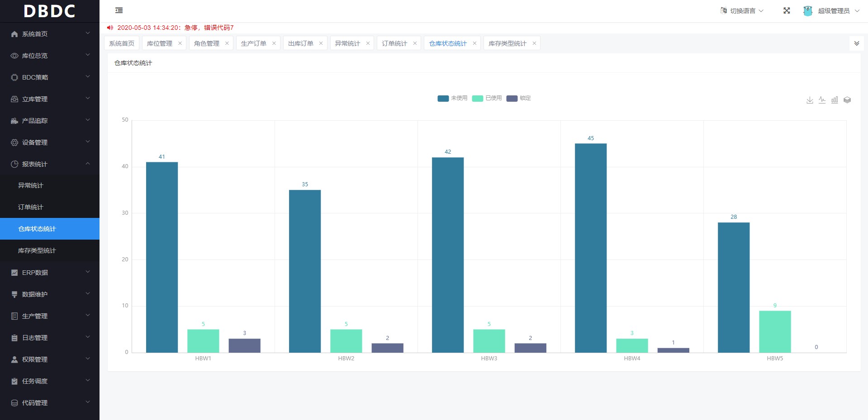Expand the 设备管理 sidebar menu
The width and height of the screenshot is (868, 420).
point(50,142)
